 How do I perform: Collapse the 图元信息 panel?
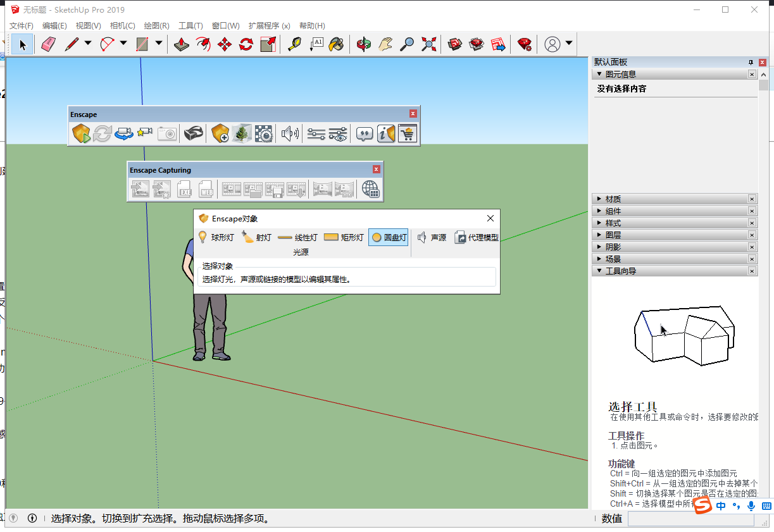(599, 74)
